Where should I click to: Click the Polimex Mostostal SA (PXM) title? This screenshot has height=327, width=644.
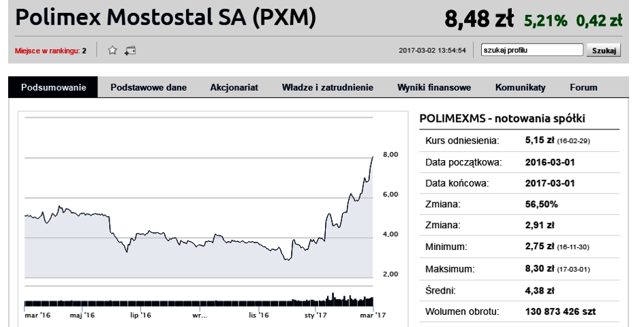[x=166, y=18]
